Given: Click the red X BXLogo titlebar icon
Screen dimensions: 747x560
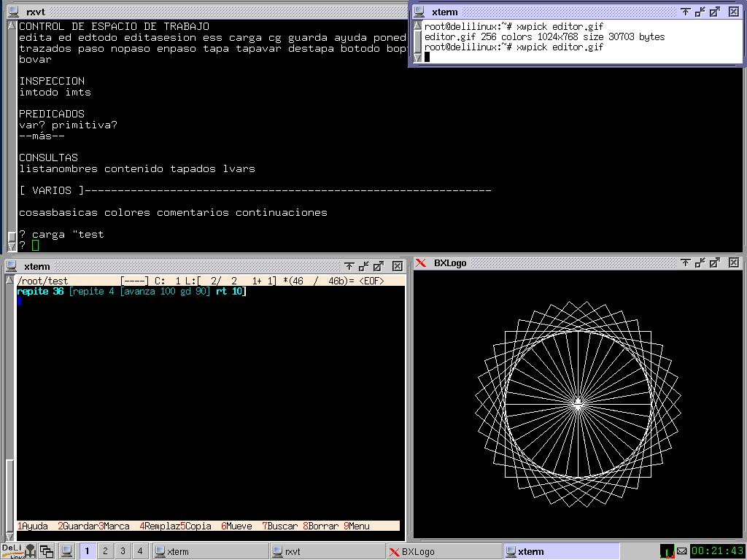Looking at the screenshot, I should pos(421,263).
